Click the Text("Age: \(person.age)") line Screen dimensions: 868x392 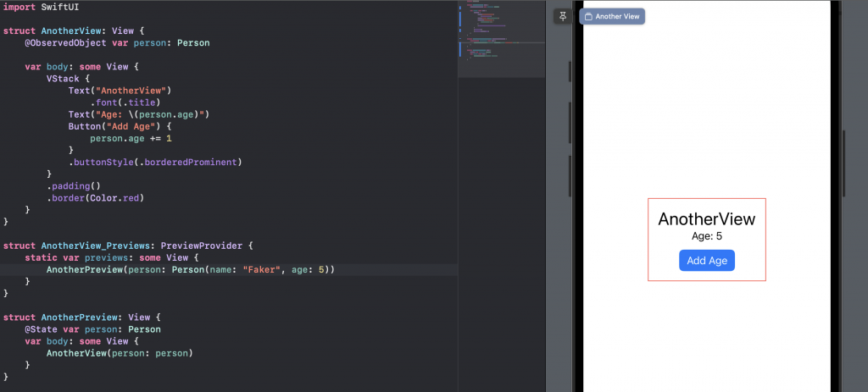[138, 114]
